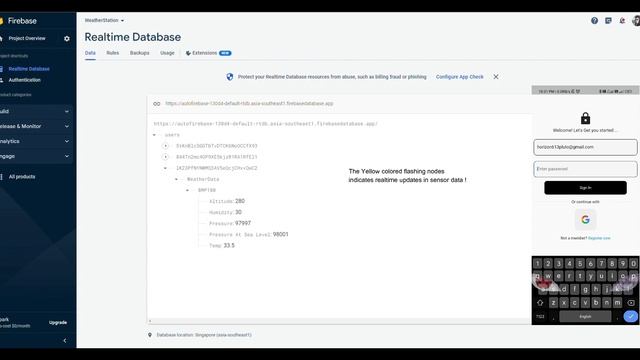Select Realtime Database in sidebar
The image size is (640, 360).
pyautogui.click(x=29, y=69)
